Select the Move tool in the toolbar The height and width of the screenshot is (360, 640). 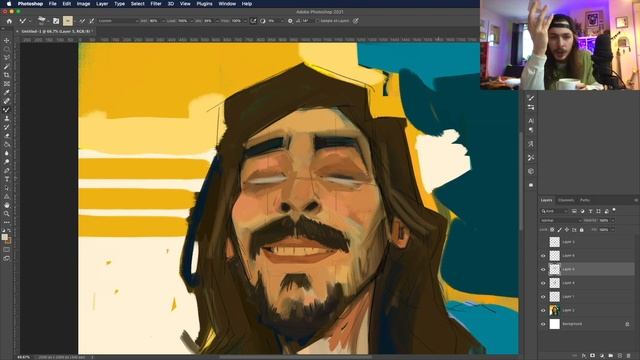(x=7, y=40)
